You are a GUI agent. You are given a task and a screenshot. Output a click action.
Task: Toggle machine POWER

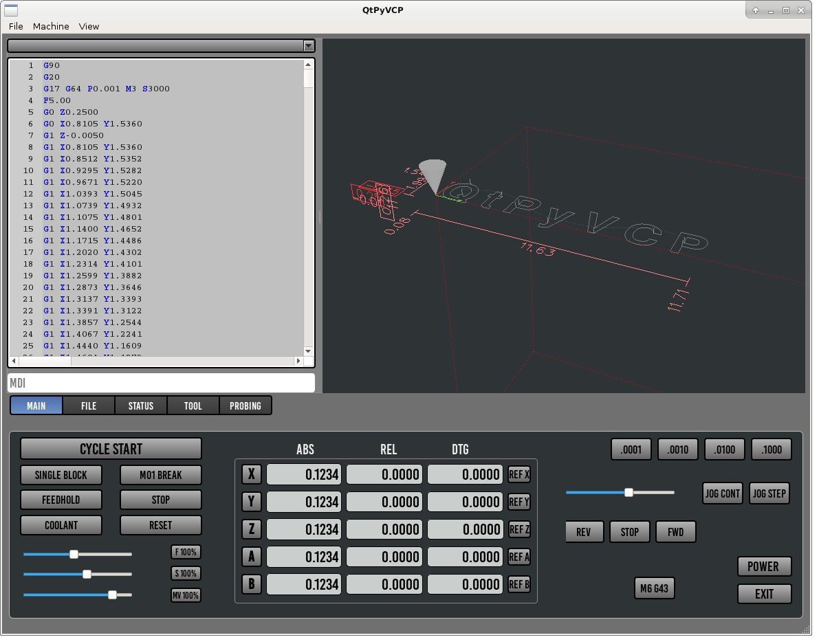point(764,566)
